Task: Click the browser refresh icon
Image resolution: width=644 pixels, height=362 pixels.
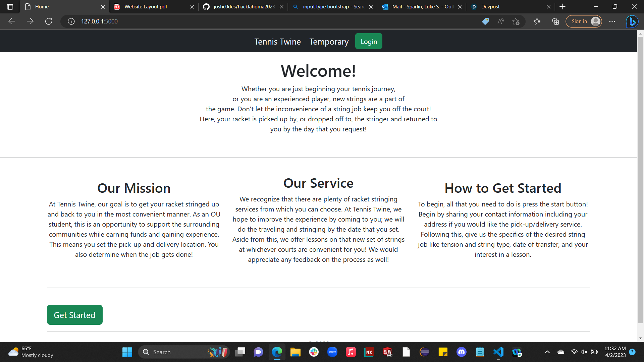Action: point(49,21)
